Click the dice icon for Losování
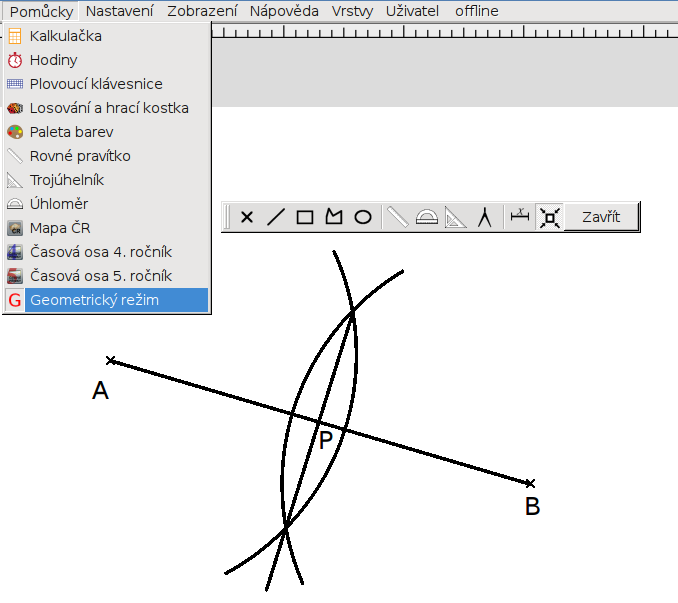Image resolution: width=678 pixels, height=603 pixels. (x=15, y=108)
